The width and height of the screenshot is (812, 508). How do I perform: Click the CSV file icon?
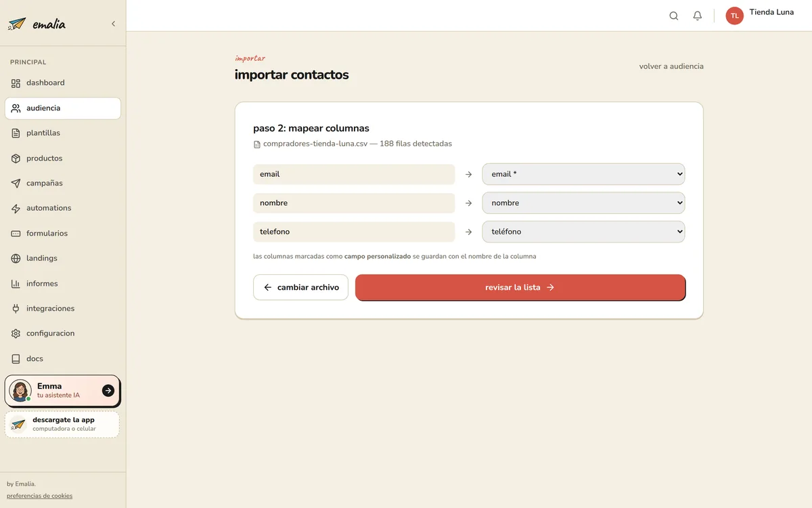(257, 144)
